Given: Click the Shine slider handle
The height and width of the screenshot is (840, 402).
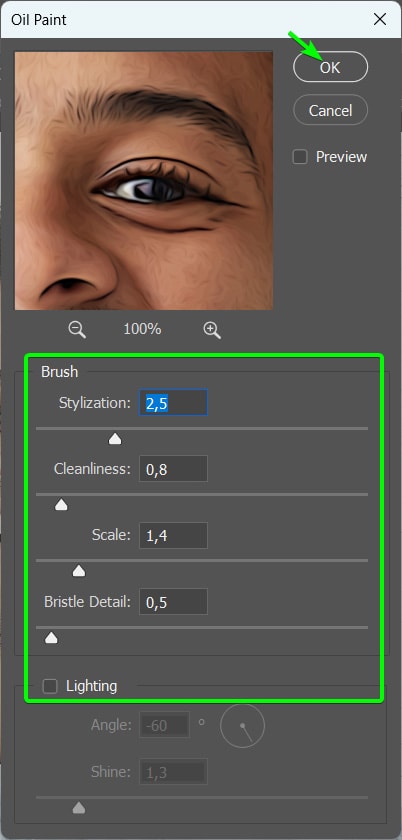Looking at the screenshot, I should tap(79, 808).
